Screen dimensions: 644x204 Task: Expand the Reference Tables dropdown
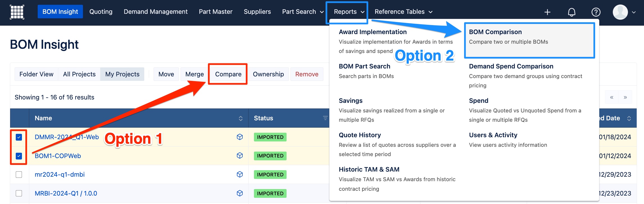pos(403,12)
